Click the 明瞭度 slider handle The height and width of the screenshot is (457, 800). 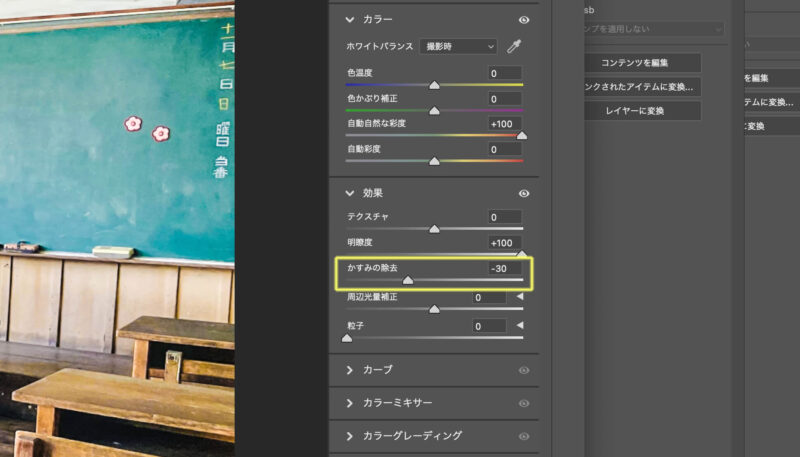(521, 253)
